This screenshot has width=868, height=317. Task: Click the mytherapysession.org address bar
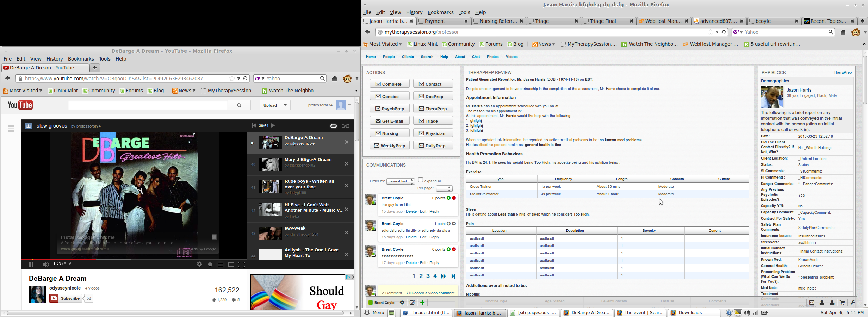point(542,32)
